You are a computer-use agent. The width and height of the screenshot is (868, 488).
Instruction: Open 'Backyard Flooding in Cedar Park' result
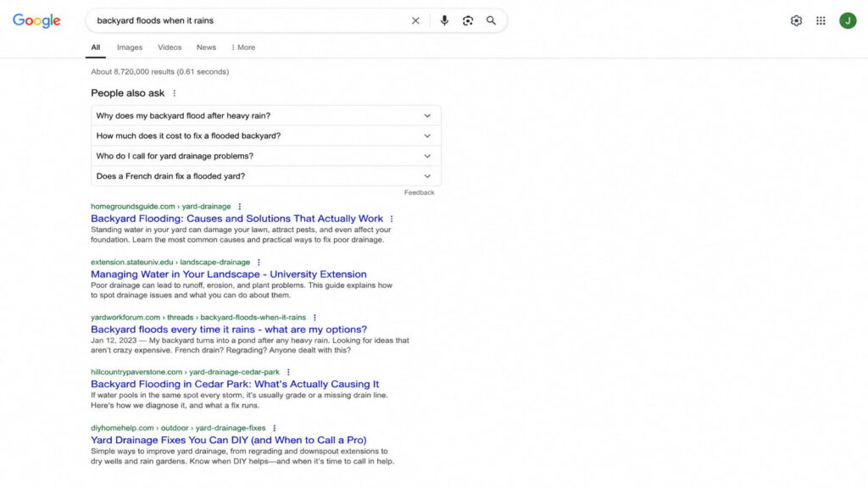235,384
